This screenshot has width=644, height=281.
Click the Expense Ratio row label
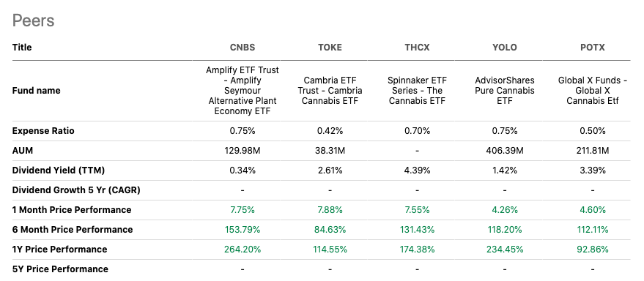coord(43,131)
